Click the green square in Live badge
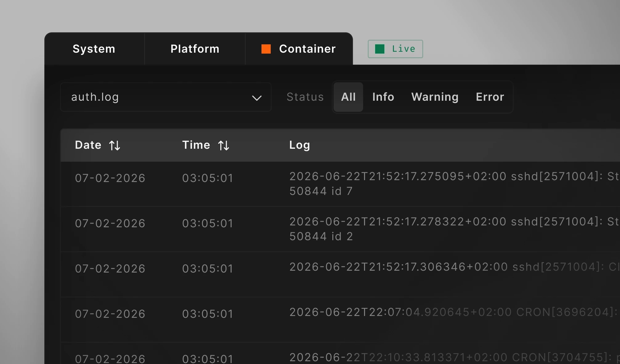The image size is (620, 364). 380,49
